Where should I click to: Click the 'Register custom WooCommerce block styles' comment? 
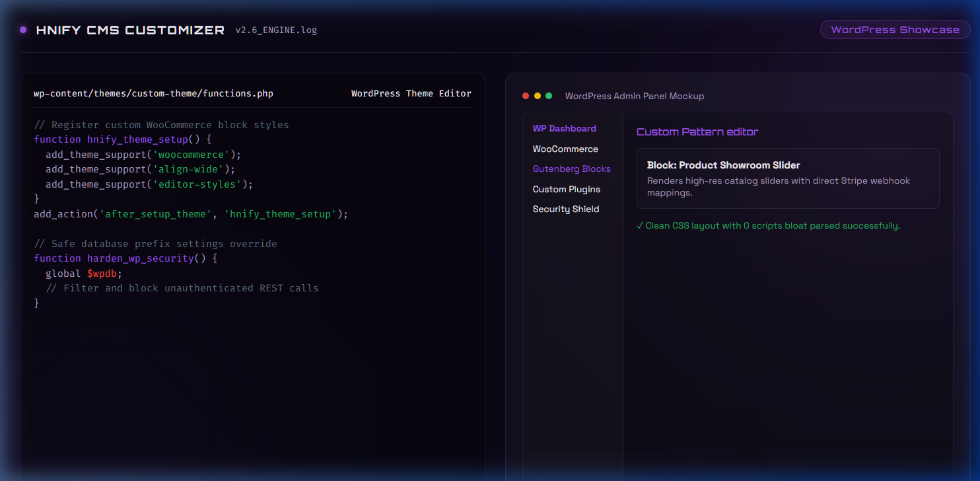pos(161,125)
